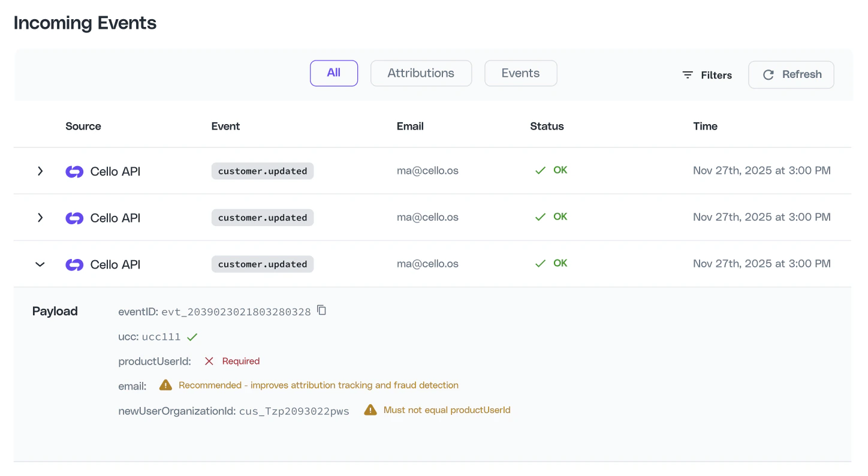
Task: Expand the first Cello API event row
Action: 40,171
